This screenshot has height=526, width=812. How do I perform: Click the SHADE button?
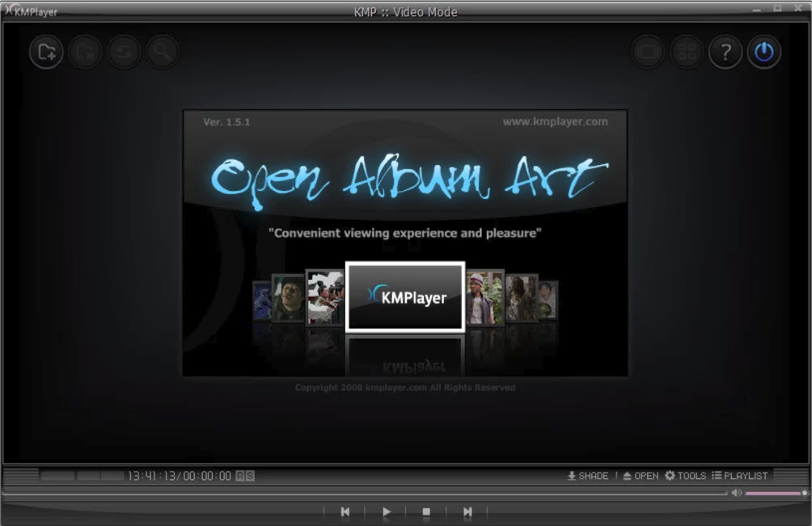pyautogui.click(x=588, y=476)
